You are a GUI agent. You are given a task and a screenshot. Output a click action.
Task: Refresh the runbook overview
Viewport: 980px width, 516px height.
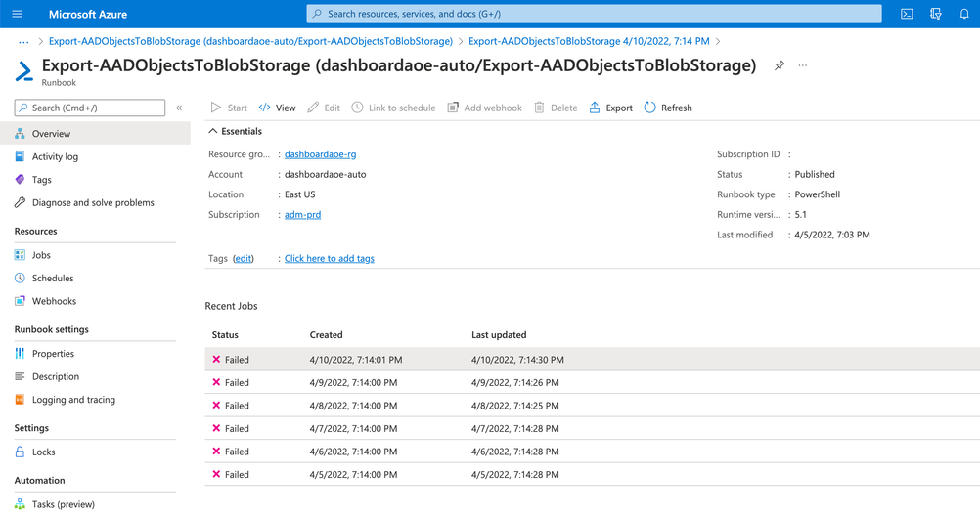click(x=667, y=107)
